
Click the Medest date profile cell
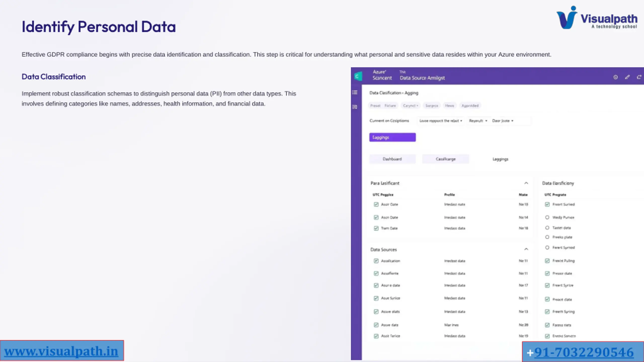(x=455, y=298)
